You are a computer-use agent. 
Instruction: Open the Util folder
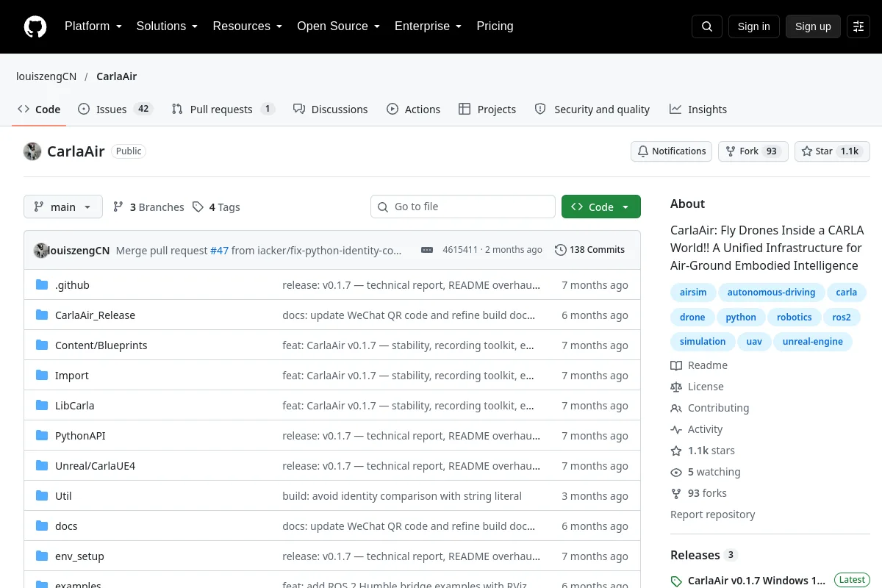(63, 496)
